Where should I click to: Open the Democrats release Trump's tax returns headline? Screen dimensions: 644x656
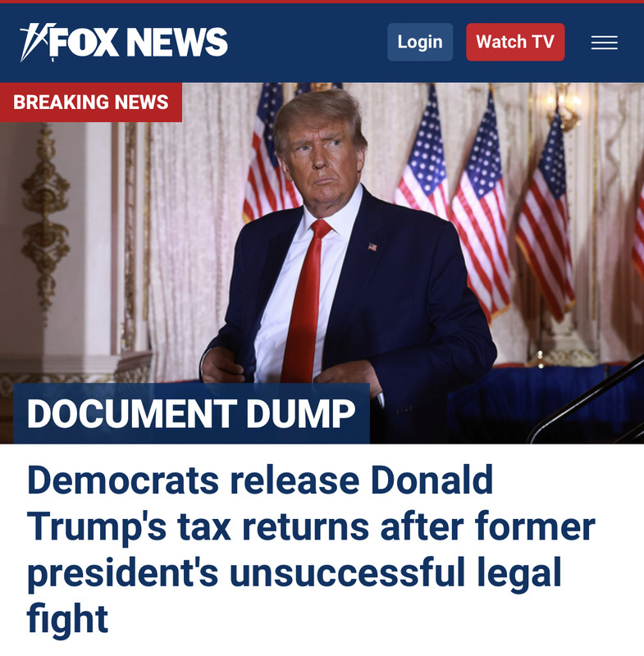[310, 549]
